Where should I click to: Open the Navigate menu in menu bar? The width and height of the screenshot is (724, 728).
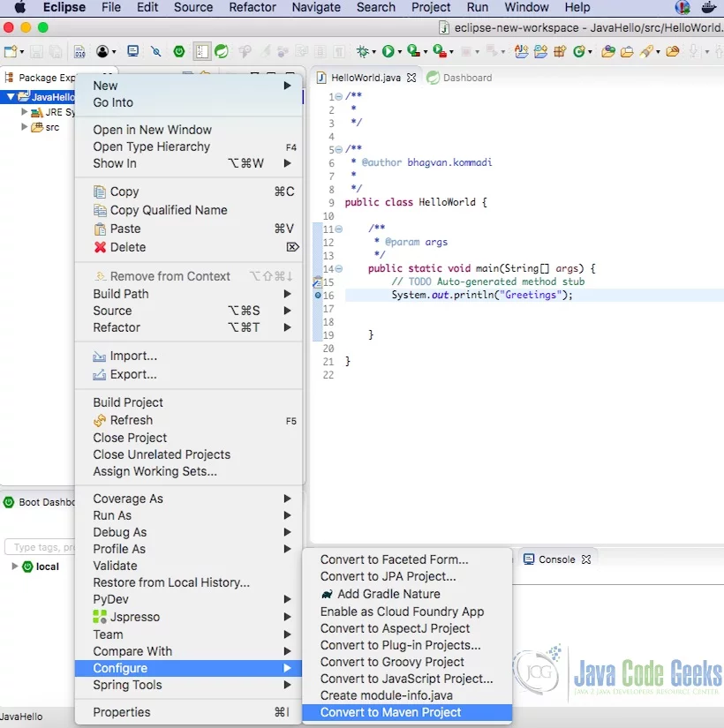click(316, 7)
